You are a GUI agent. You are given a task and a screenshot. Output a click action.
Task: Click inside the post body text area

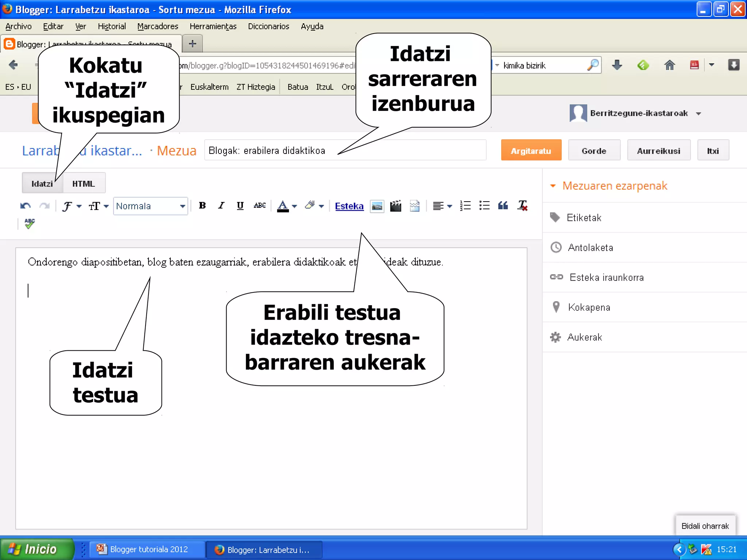point(271,388)
